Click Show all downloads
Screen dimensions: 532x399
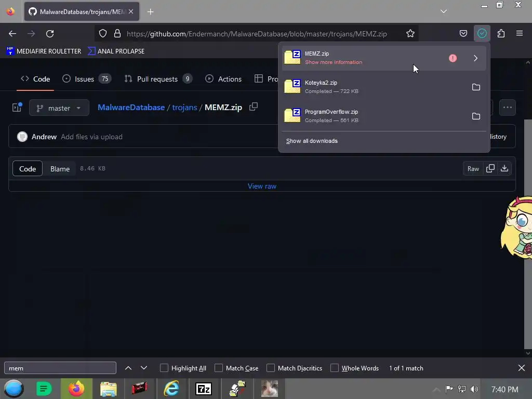(x=312, y=141)
